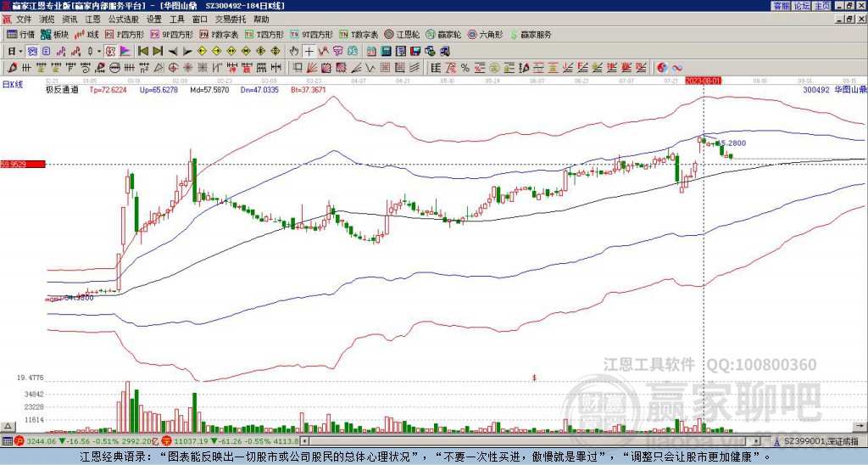The width and height of the screenshot is (868, 465).
Task: Step chart left with black arrow icon
Action: pos(173,52)
